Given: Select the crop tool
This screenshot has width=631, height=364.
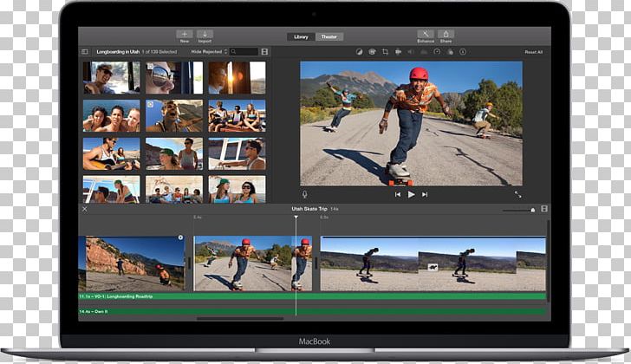Looking at the screenshot, I should pos(385,52).
